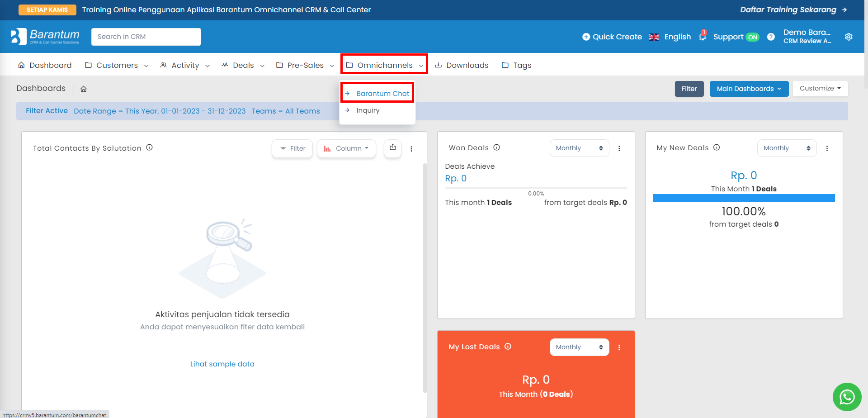Viewport: 868px width, 418px height.
Task: Open the WhatsApp chat bubble
Action: [x=847, y=397]
